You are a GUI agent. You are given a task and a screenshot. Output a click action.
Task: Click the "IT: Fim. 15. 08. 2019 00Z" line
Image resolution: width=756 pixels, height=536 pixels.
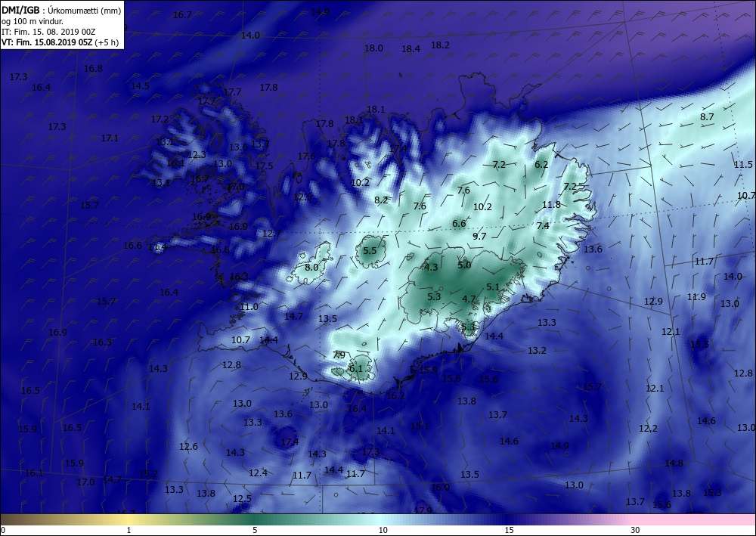tap(48, 32)
